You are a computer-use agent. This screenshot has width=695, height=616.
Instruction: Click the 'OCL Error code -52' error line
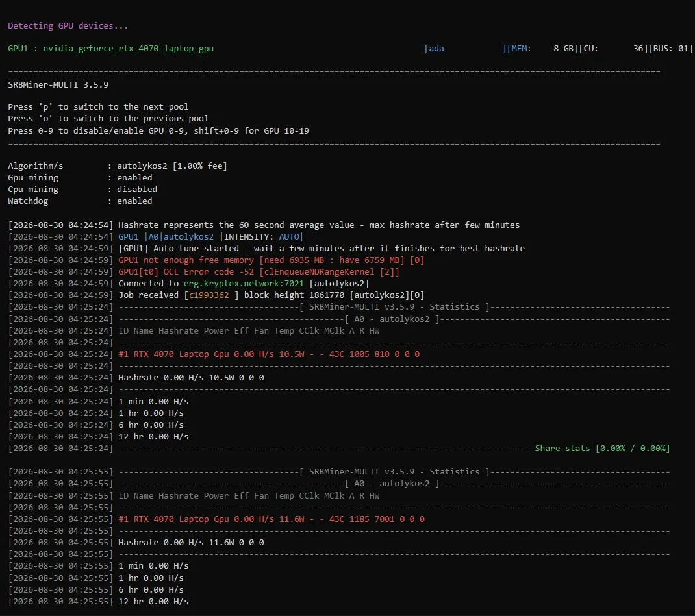259,272
